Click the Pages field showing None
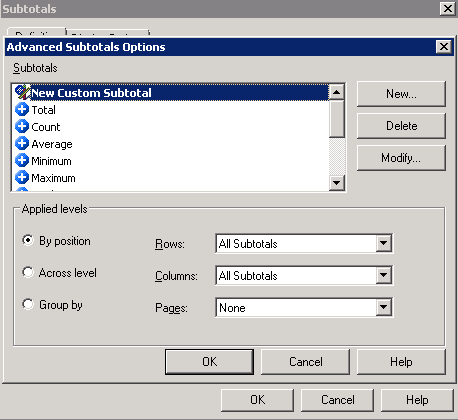 pyautogui.click(x=304, y=307)
